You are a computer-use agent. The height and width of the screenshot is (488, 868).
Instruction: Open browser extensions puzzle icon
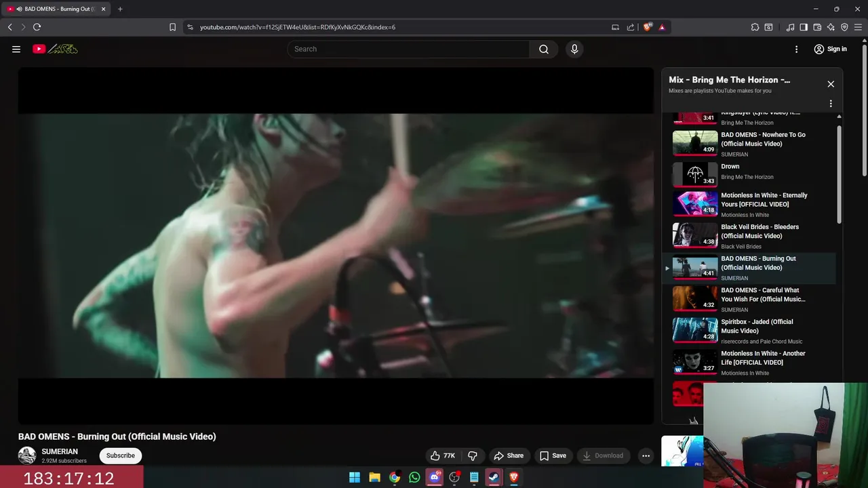(x=755, y=27)
